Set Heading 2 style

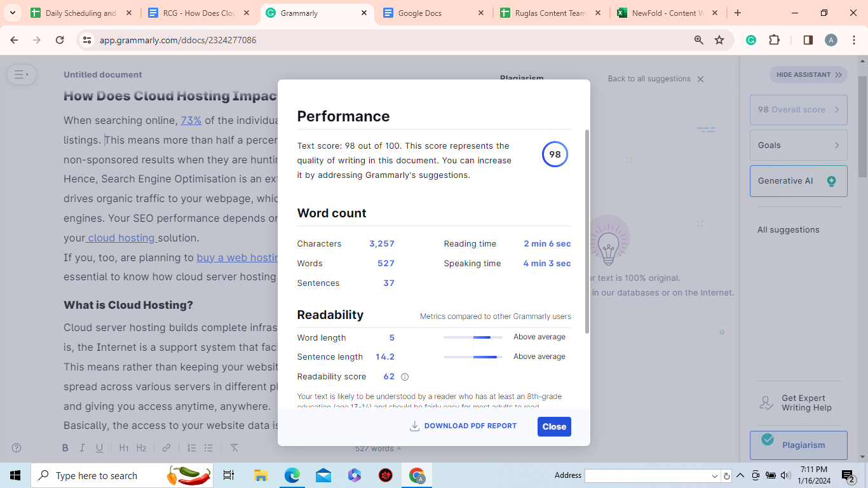point(141,448)
